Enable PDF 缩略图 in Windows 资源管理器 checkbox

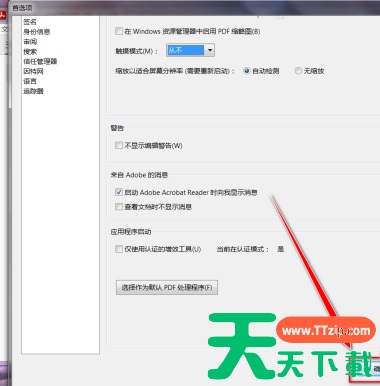[x=119, y=31]
